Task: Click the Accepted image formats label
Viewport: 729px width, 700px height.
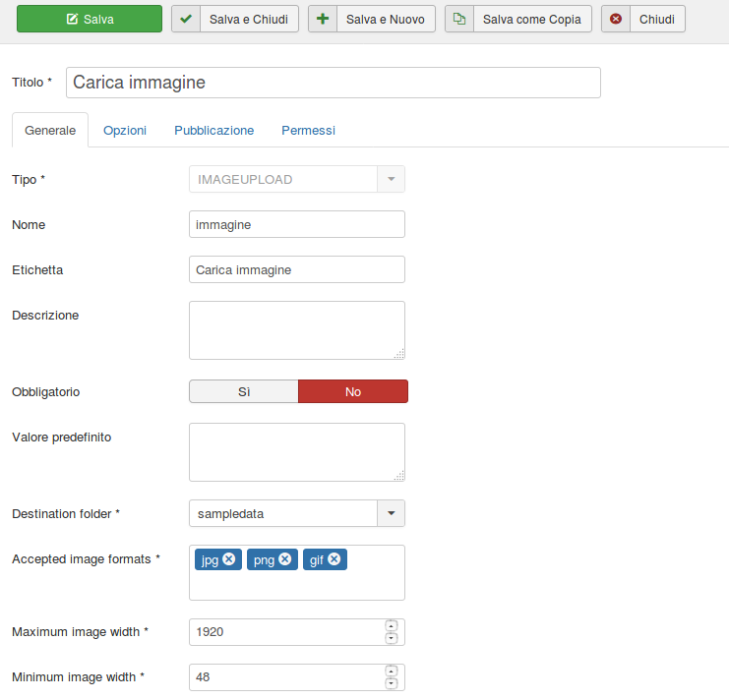Action: 86,559
